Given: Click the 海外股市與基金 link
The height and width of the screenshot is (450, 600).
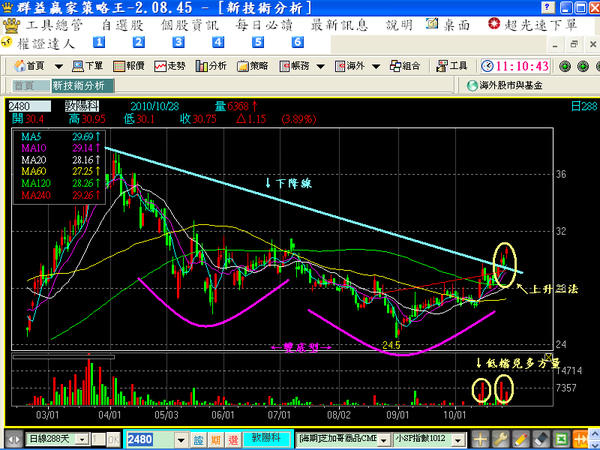Looking at the screenshot, I should (x=511, y=85).
